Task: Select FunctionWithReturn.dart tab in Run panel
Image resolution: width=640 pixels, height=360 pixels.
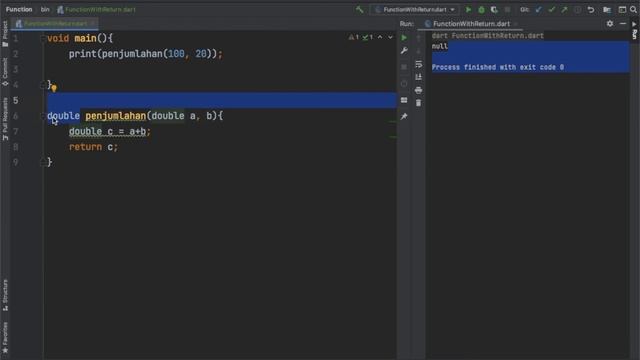Action: click(471, 24)
